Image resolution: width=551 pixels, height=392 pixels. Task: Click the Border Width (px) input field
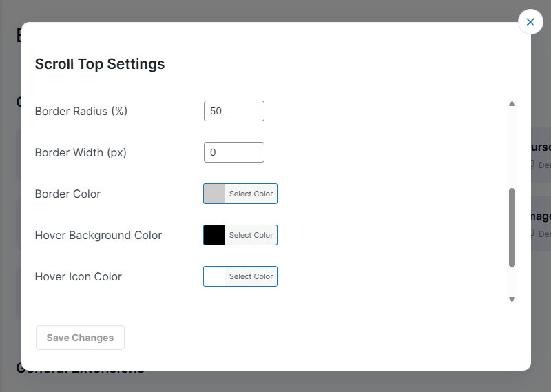(233, 152)
